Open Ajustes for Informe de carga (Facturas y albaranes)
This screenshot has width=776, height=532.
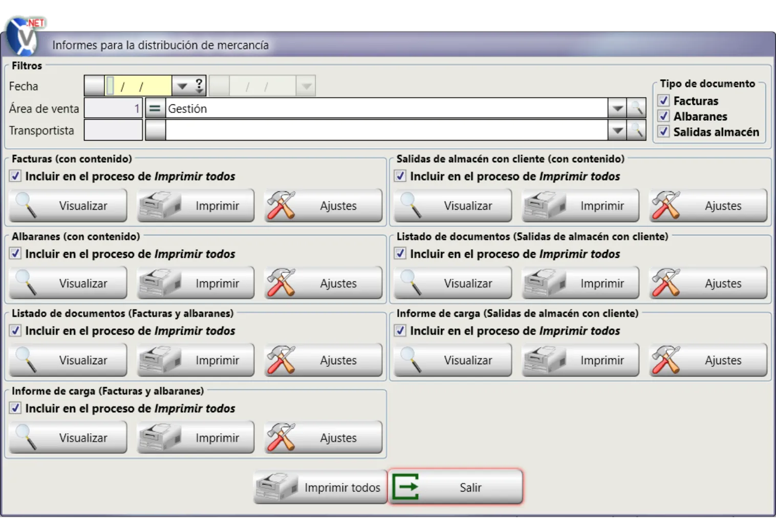coord(323,438)
